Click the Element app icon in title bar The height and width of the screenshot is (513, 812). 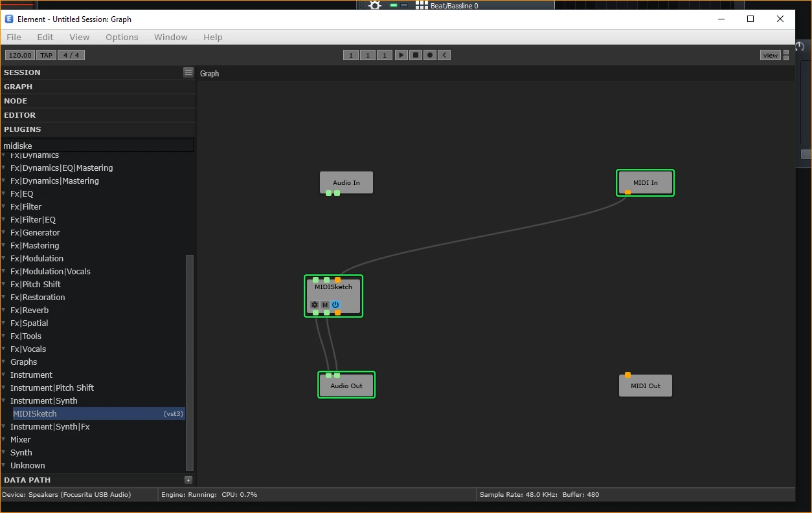9,19
